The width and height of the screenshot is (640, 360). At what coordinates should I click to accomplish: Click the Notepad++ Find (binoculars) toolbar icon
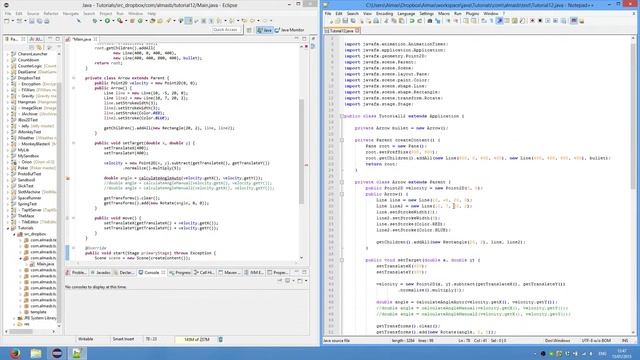430,21
